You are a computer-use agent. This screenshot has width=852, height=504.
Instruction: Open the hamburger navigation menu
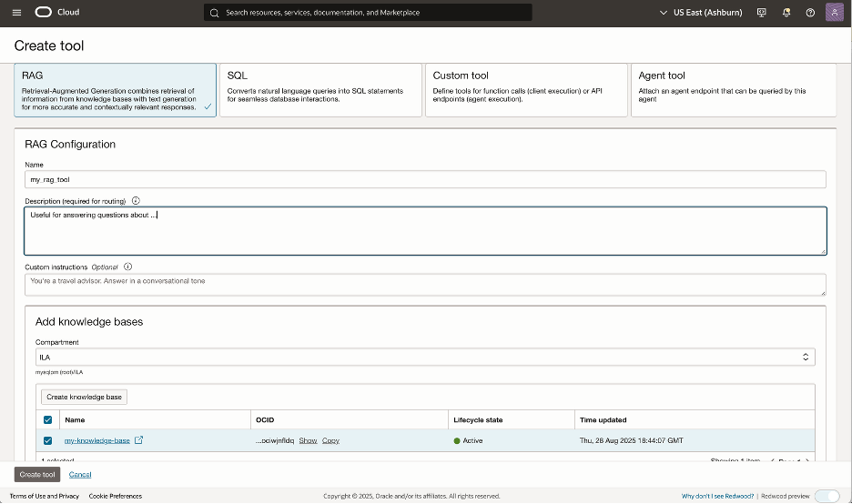[x=16, y=13]
